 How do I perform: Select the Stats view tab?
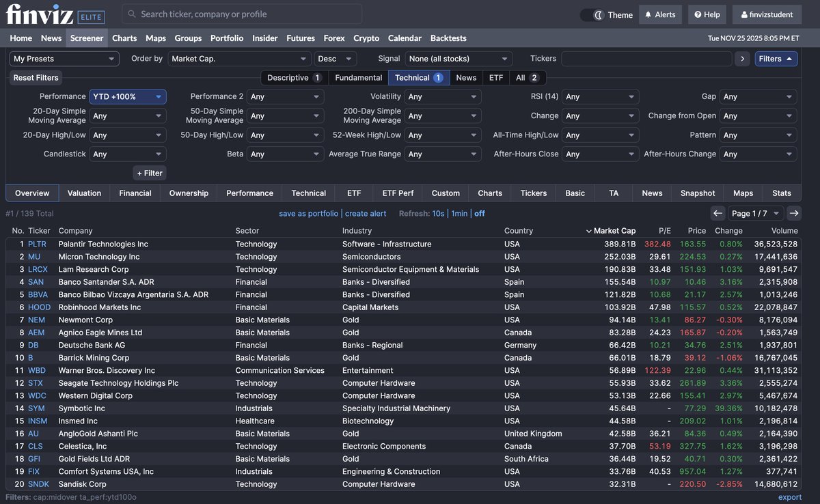coord(782,193)
